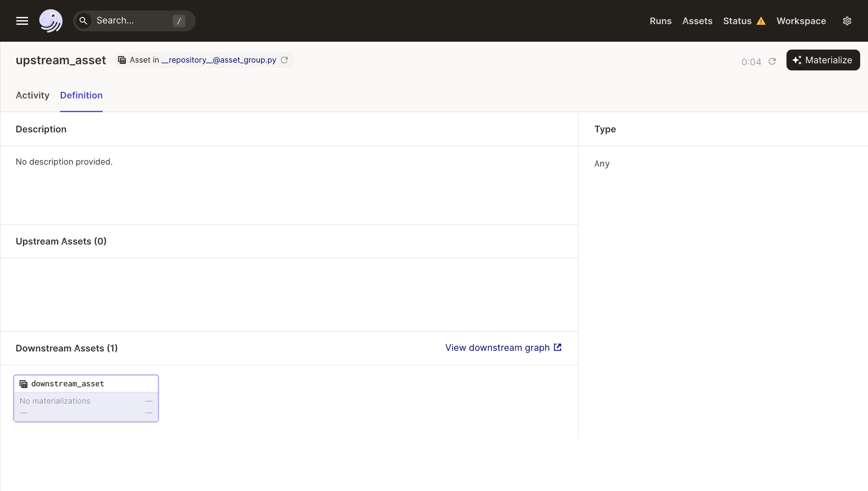The height and width of the screenshot is (491, 868).
Task: Open View downstream graph link
Action: coord(504,348)
